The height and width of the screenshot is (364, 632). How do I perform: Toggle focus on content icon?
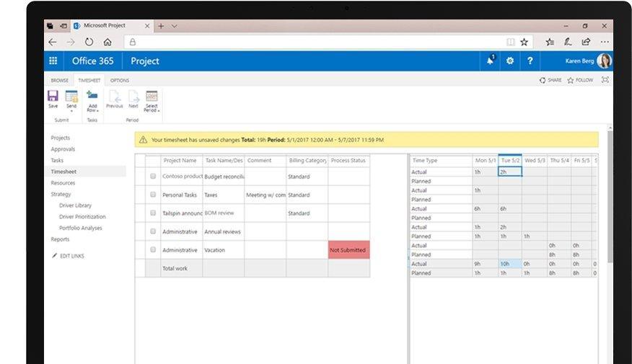click(605, 80)
